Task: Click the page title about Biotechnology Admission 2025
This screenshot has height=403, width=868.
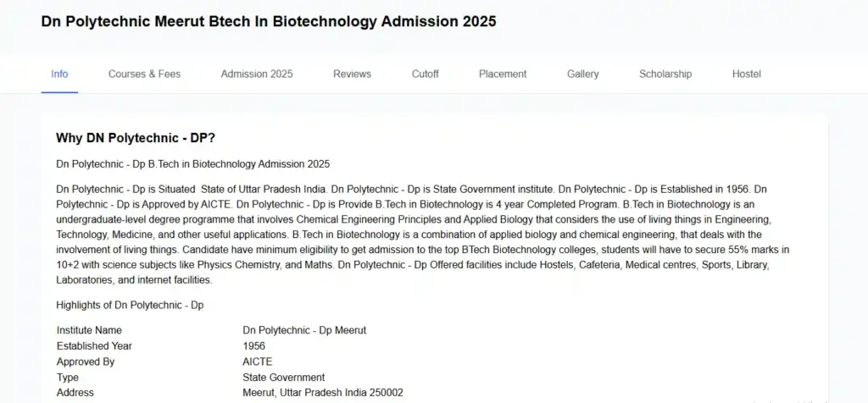Action: coord(269,21)
